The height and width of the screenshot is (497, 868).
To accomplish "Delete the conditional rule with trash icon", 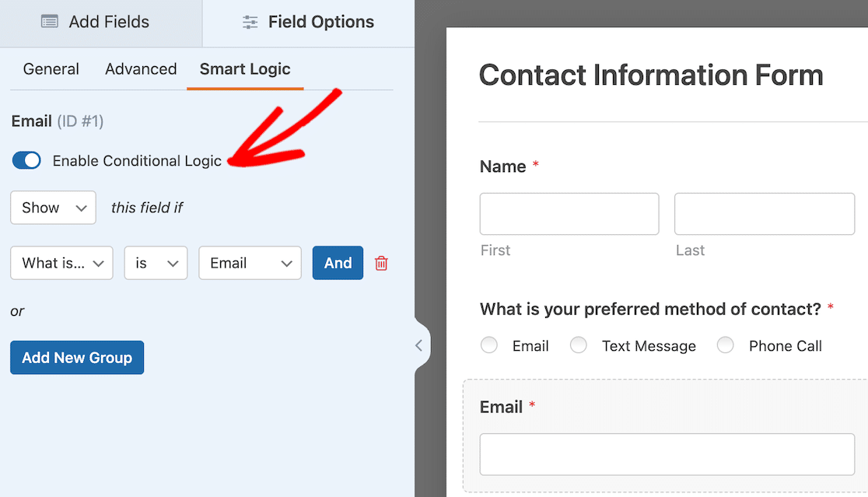I will (x=381, y=264).
